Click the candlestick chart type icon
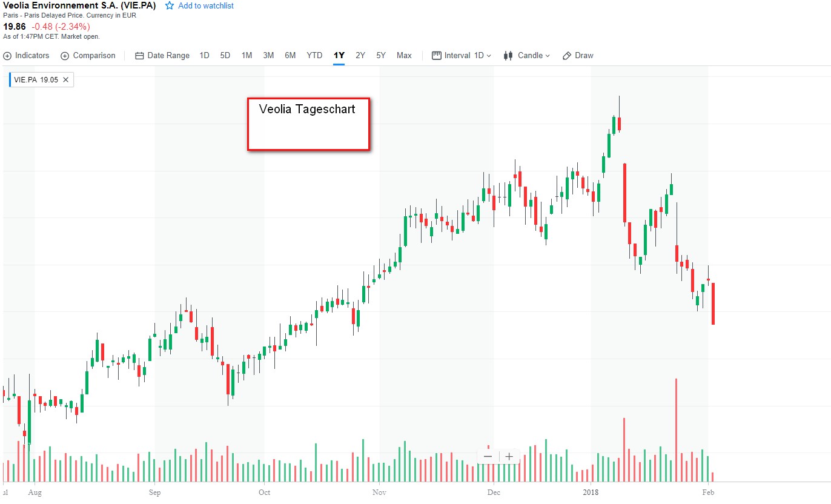The image size is (831, 504). click(508, 56)
